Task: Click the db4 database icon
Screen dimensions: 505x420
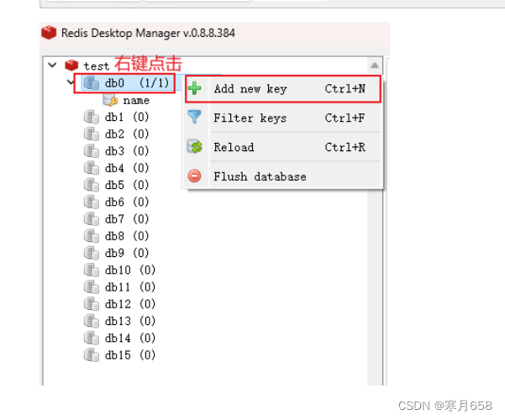Action: tap(92, 168)
